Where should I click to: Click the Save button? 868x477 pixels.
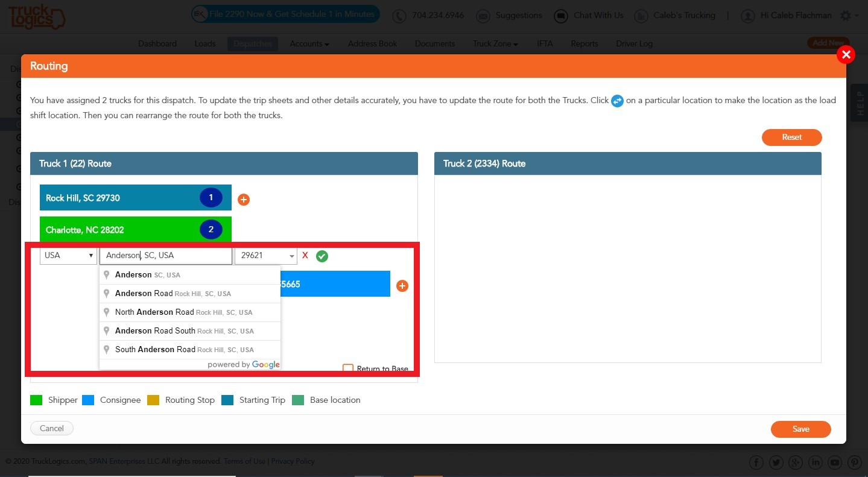801,429
